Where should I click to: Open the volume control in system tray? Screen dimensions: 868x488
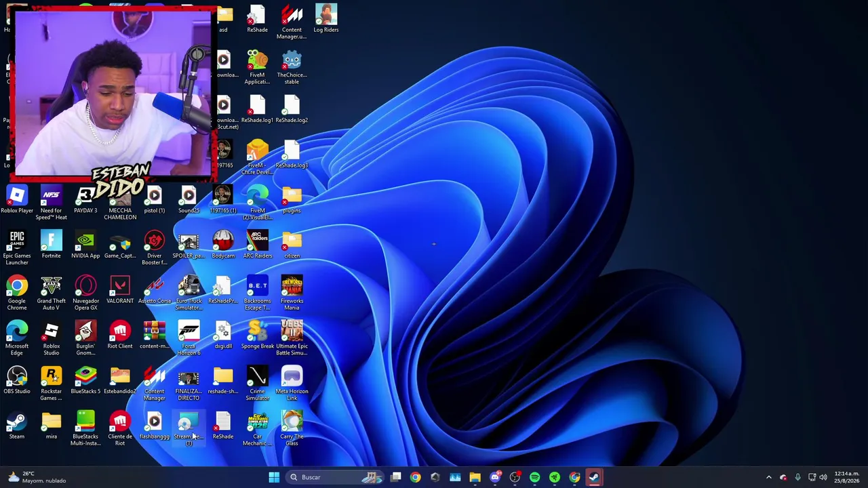[x=823, y=477]
